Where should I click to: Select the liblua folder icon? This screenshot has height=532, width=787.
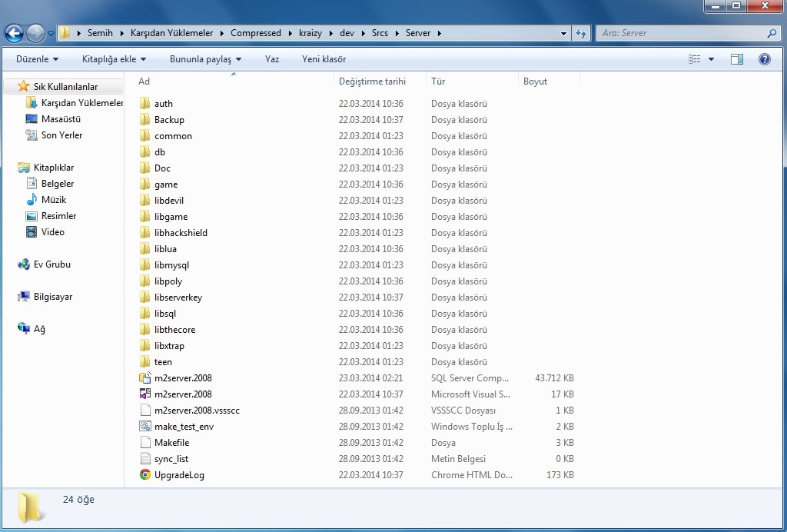pos(145,248)
